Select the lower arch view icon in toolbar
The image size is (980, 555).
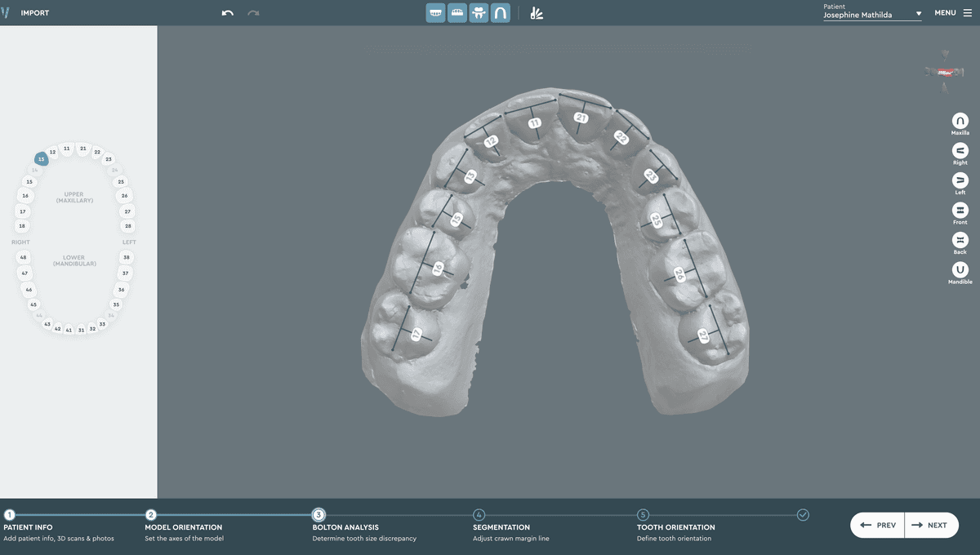[x=457, y=12]
